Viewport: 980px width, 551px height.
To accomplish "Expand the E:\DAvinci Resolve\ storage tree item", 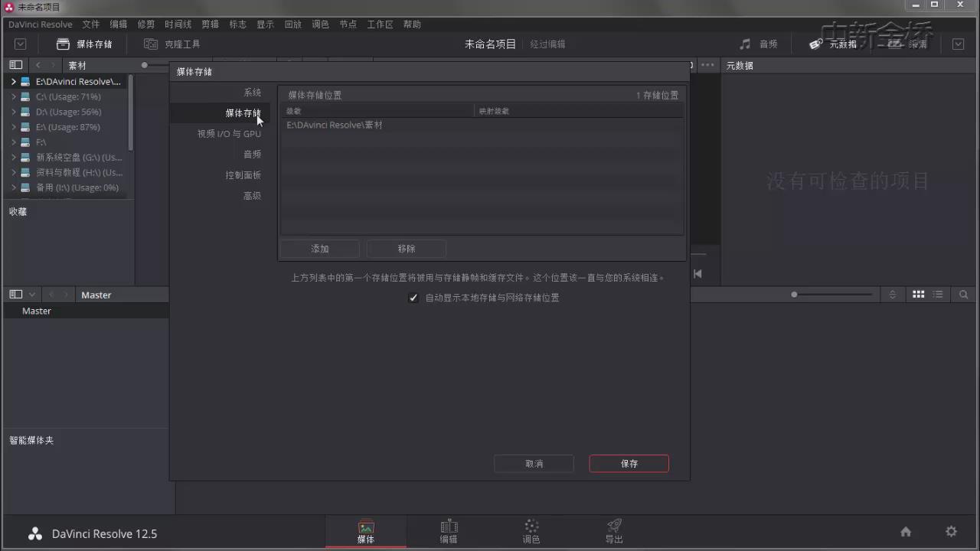I will (x=14, y=81).
